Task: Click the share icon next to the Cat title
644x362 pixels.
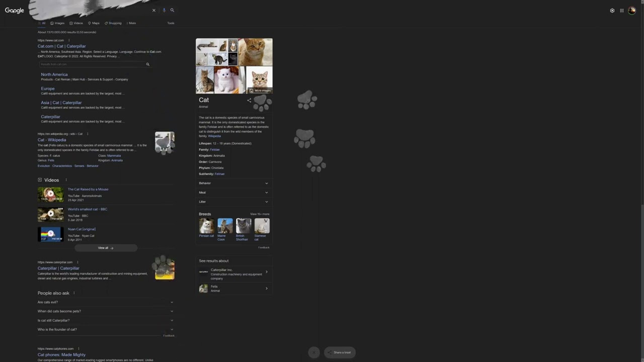Action: (249, 100)
